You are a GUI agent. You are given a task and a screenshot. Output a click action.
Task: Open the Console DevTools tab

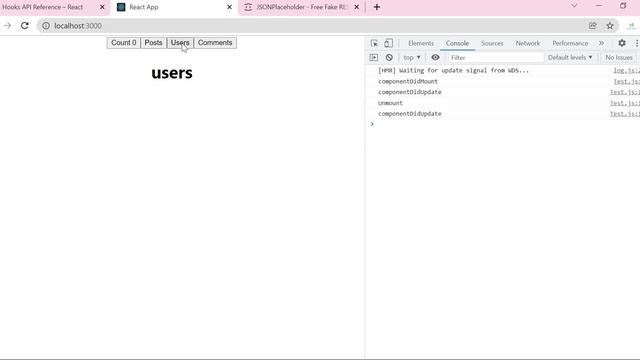(x=457, y=43)
